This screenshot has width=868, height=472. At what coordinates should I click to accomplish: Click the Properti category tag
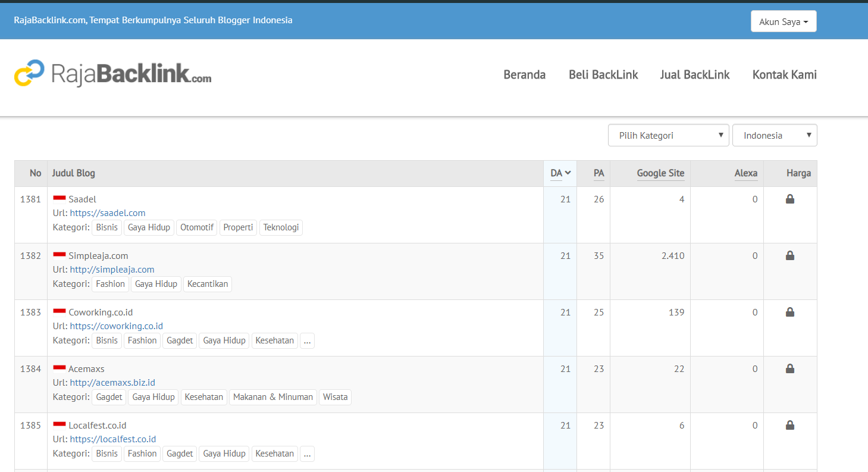point(238,227)
